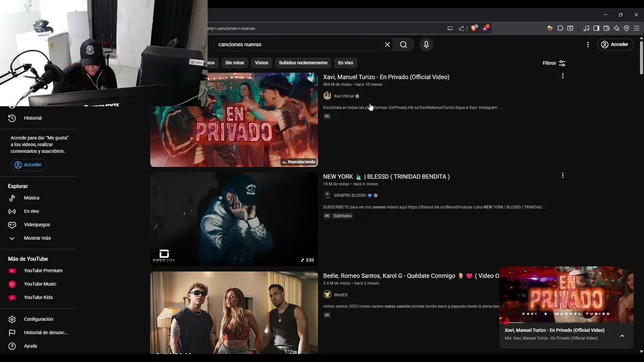Open the Brave Wallet icon
The width and height of the screenshot is (644, 362).
point(606,28)
